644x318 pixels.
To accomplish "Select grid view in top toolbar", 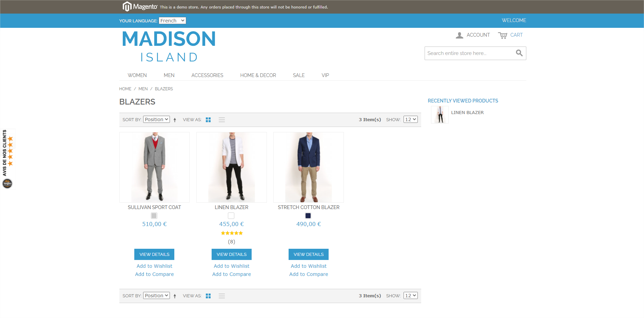I will tap(208, 120).
